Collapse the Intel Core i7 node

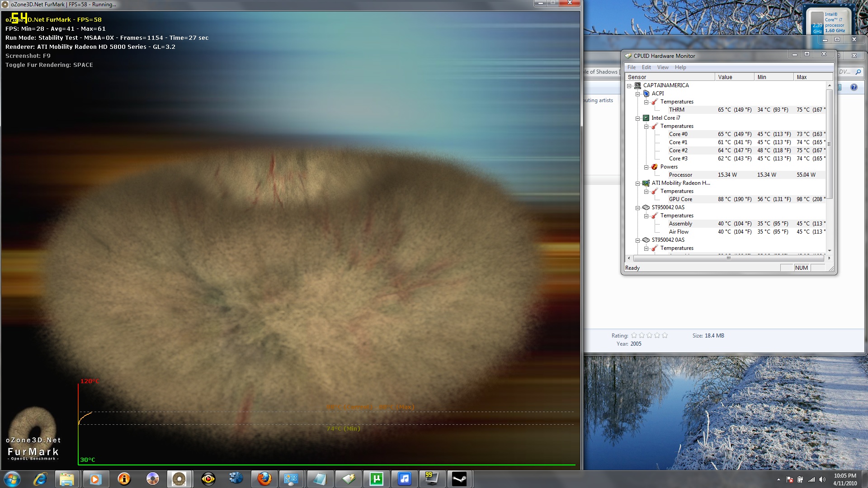point(637,118)
